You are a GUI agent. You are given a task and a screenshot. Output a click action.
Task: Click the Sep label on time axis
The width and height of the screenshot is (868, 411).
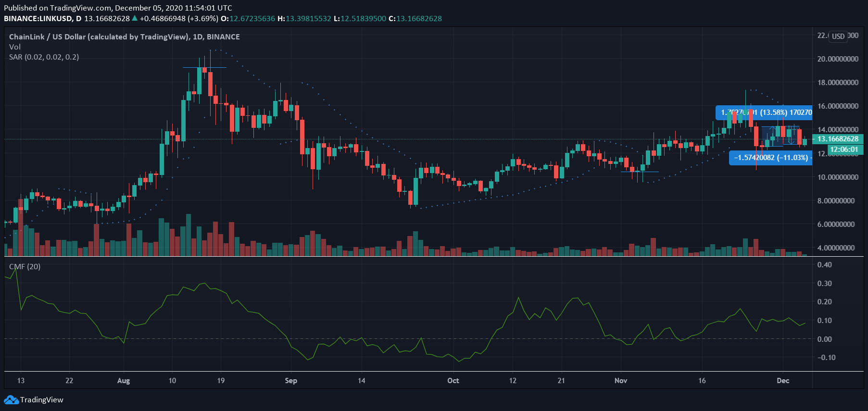291,380
